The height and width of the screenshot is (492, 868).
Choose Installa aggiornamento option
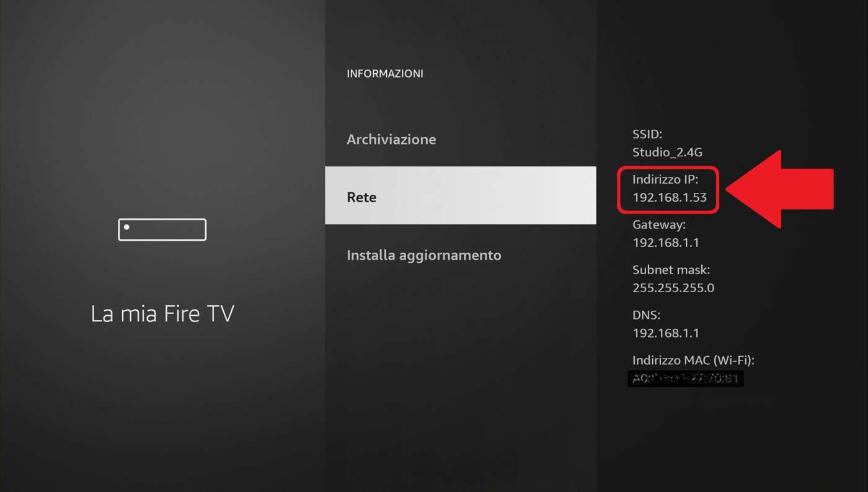point(424,255)
